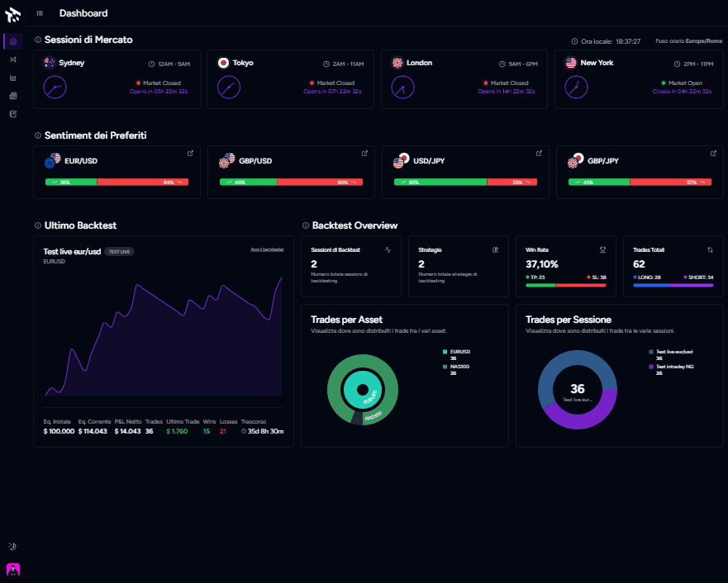Screen dimensions: 728x583
Task: Click the New York session analog clock
Action: tap(576, 88)
